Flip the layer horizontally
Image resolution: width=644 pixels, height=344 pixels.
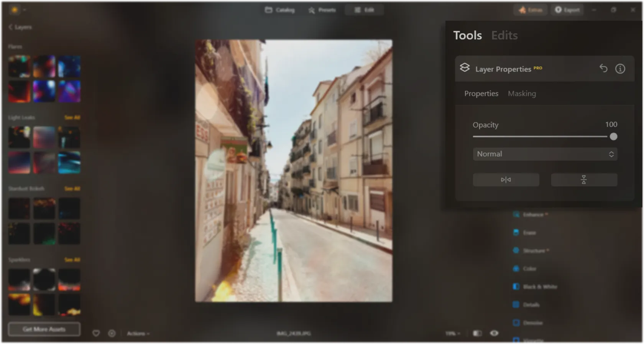506,180
